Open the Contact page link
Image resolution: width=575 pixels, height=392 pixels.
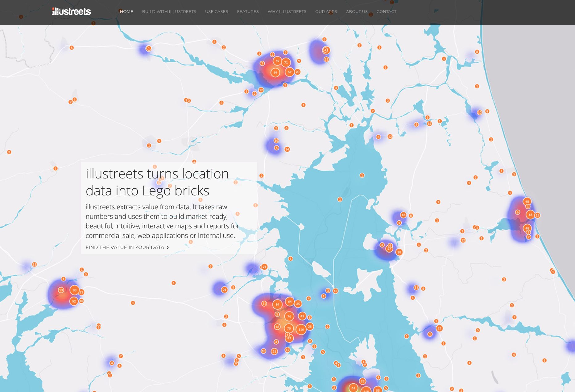coord(386,11)
